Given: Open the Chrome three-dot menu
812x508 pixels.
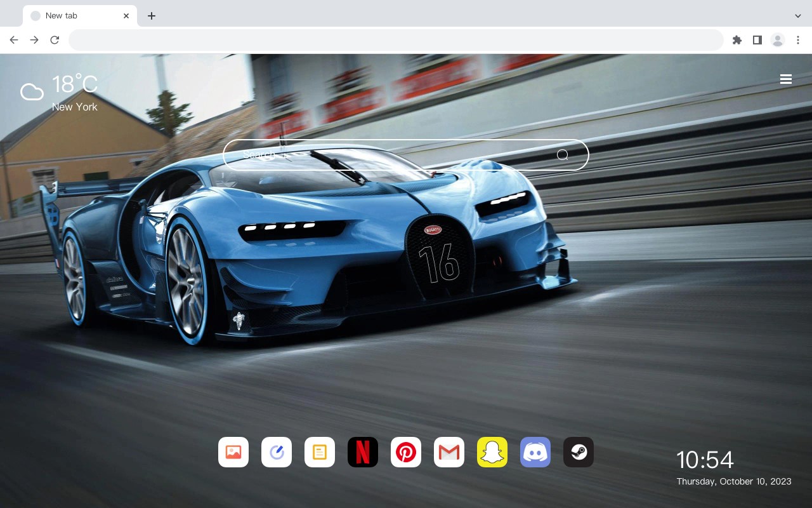Looking at the screenshot, I should [798, 40].
